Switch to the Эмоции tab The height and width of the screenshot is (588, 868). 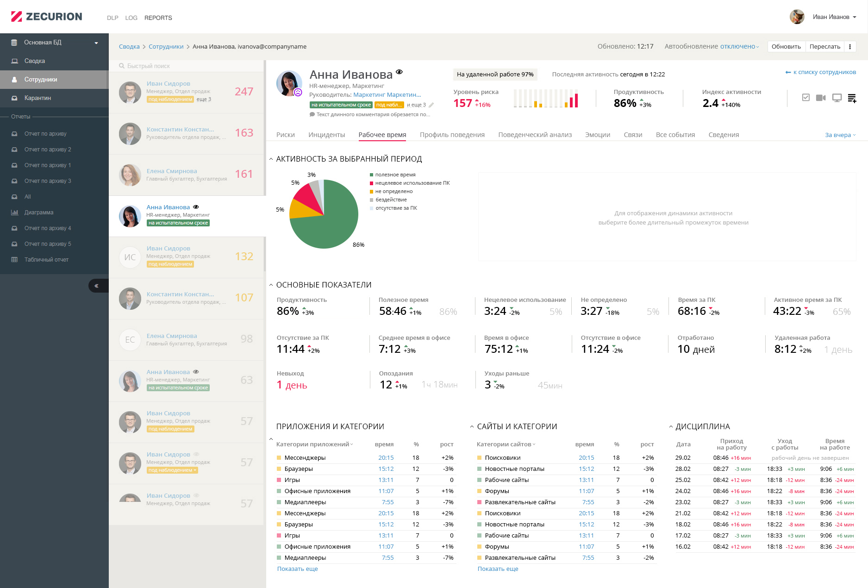[x=597, y=135]
